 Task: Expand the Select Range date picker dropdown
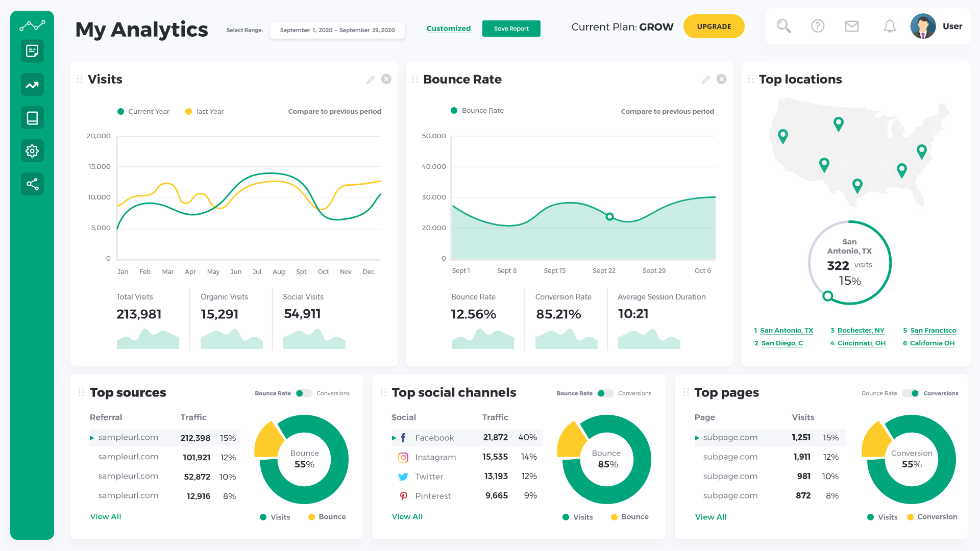click(x=336, y=27)
